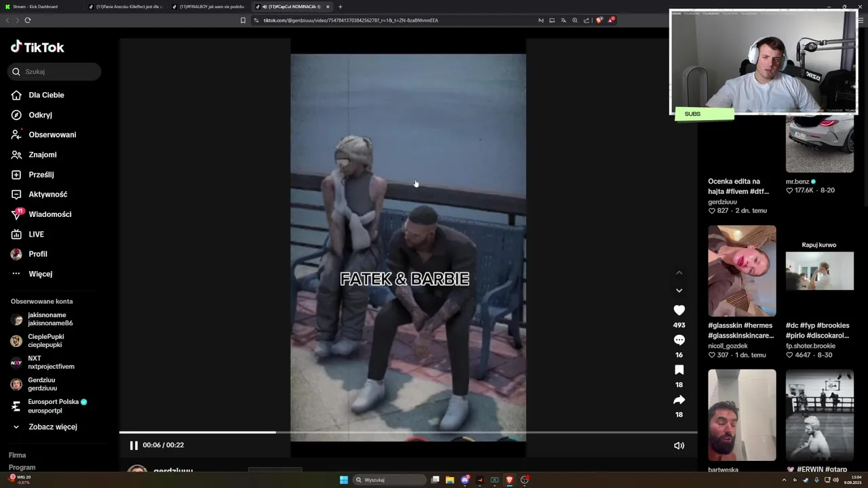Open File Explorer from taskbar
Screen dimensions: 868x488
450,480
